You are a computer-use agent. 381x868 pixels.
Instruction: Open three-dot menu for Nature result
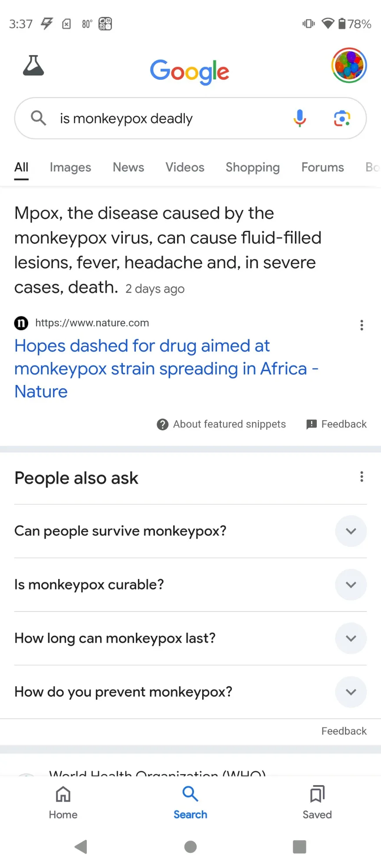click(x=361, y=325)
